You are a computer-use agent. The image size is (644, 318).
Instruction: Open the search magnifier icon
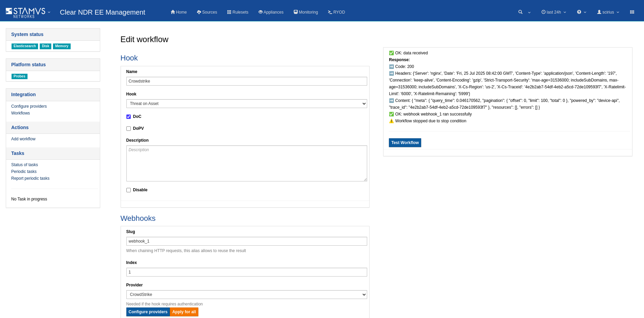pos(520,12)
